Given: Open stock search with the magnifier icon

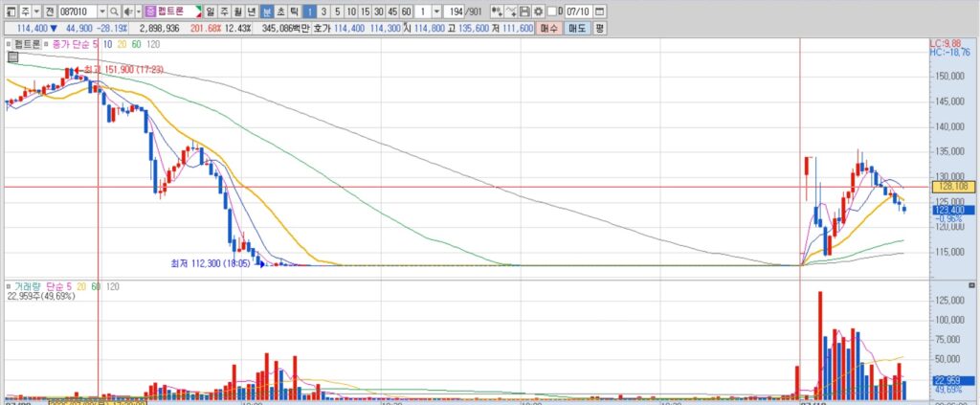Looking at the screenshot, I should tap(114, 11).
